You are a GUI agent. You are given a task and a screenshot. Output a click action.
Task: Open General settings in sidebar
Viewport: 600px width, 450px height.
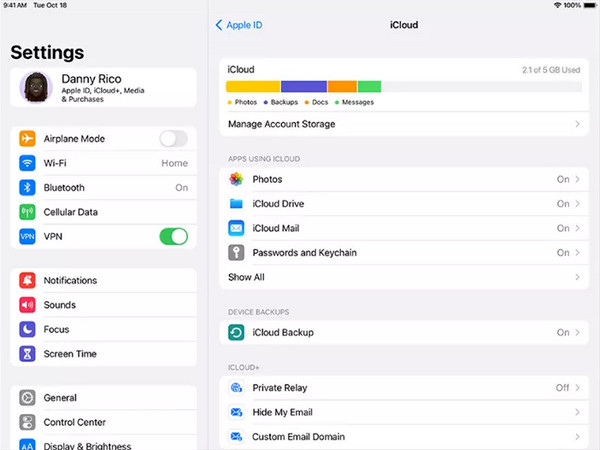[x=104, y=398]
